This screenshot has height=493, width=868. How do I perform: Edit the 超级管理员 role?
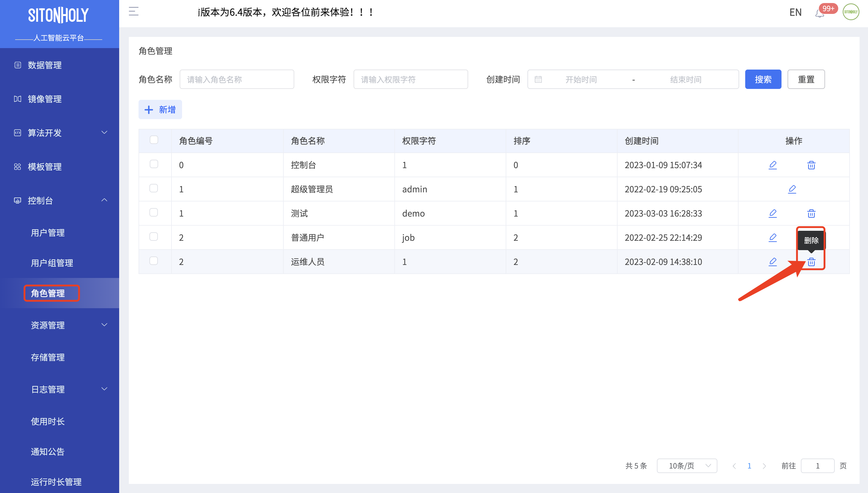[792, 189]
